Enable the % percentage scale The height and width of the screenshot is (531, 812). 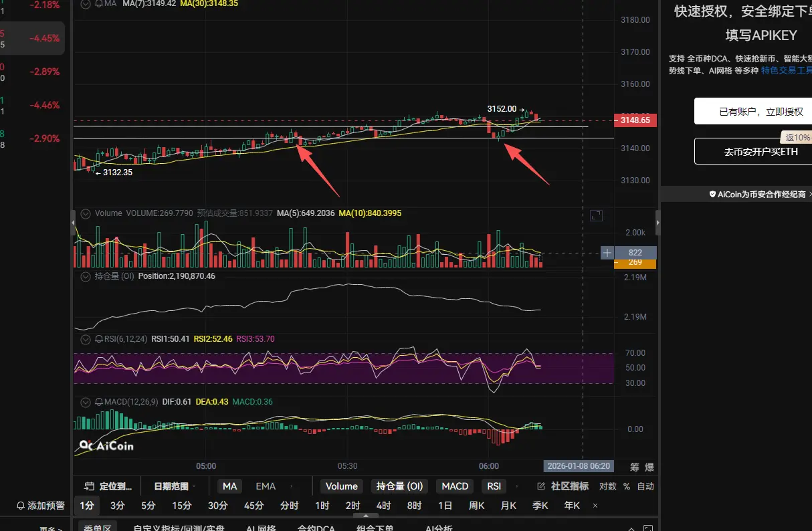pos(627,486)
